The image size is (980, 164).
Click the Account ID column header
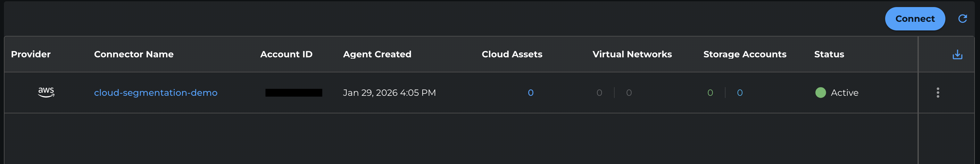coord(286,54)
